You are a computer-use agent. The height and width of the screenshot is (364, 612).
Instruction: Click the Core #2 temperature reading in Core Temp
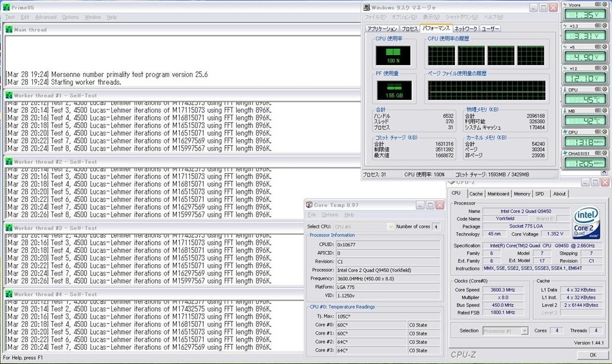[x=372, y=342]
